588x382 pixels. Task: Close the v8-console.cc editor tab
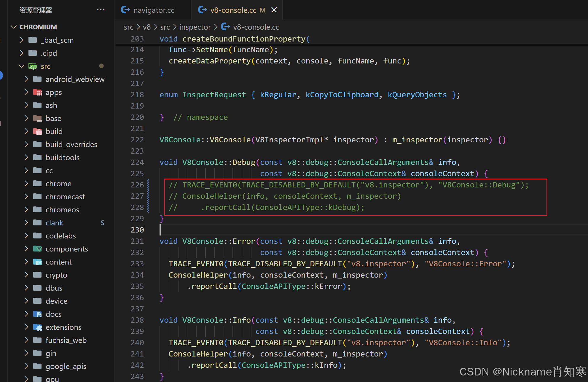click(x=274, y=10)
